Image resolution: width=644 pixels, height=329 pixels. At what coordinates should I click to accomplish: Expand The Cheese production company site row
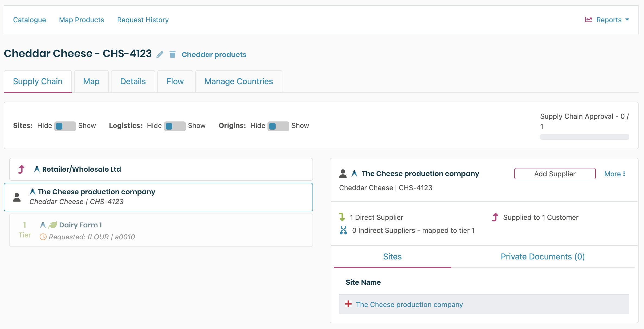[348, 304]
